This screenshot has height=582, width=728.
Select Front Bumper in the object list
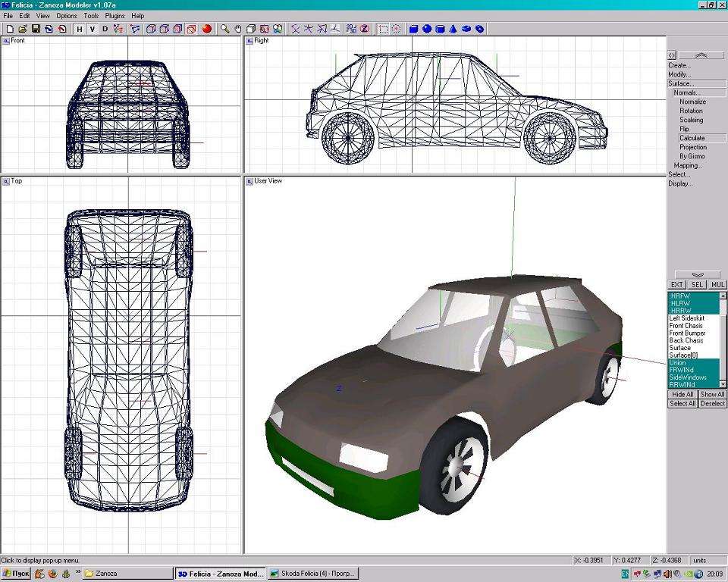tap(687, 333)
